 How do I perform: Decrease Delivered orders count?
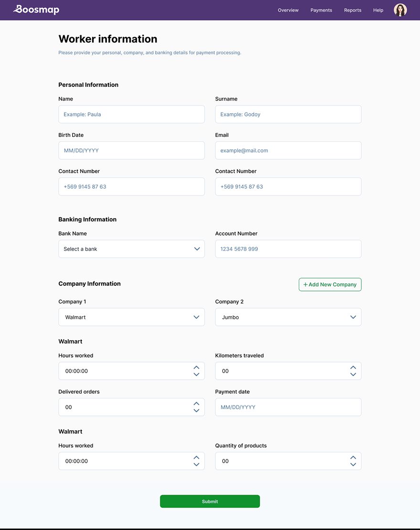[x=196, y=411]
